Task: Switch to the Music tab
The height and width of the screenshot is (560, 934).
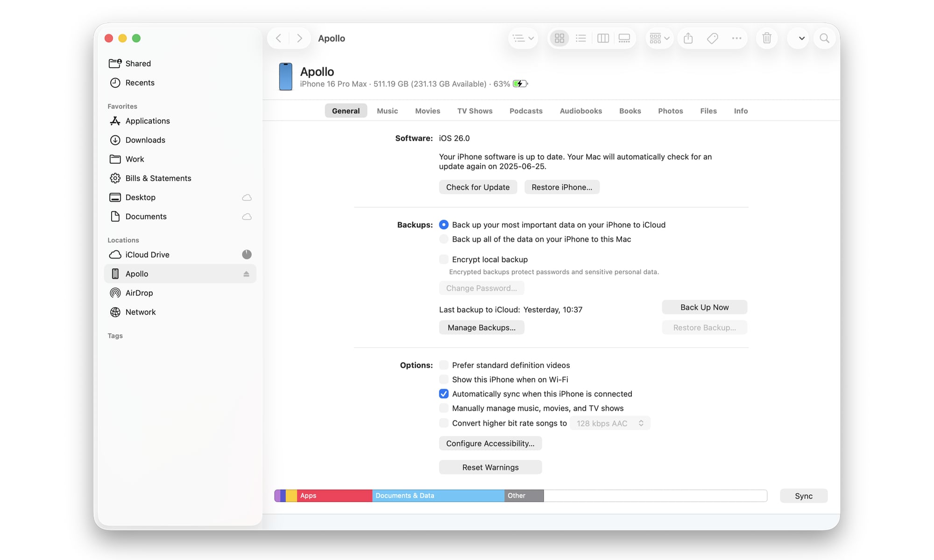Action: [x=387, y=111]
